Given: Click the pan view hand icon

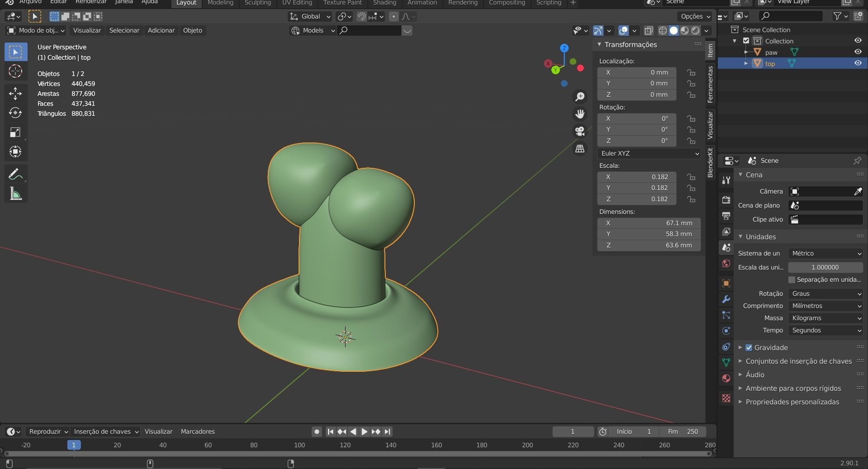Looking at the screenshot, I should click(580, 114).
